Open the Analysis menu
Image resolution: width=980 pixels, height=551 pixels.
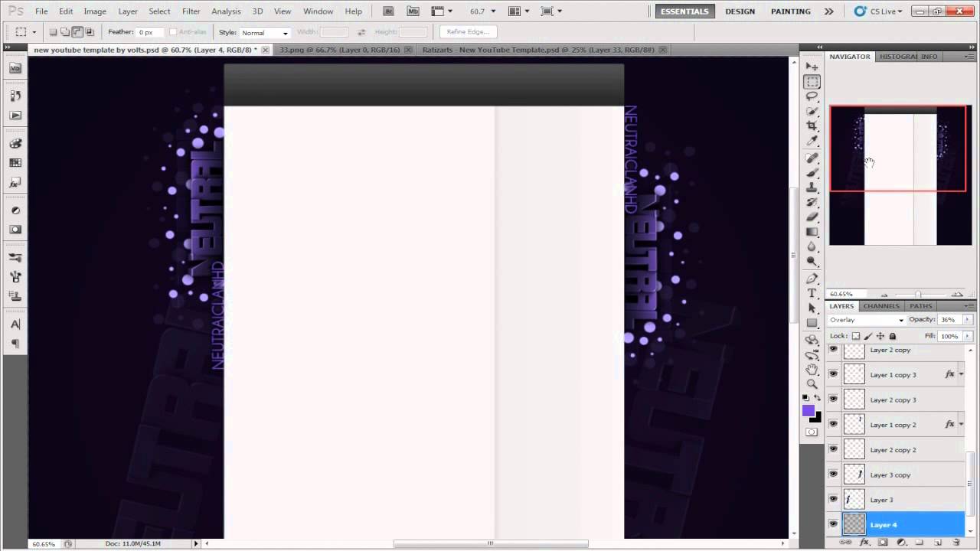pos(226,11)
